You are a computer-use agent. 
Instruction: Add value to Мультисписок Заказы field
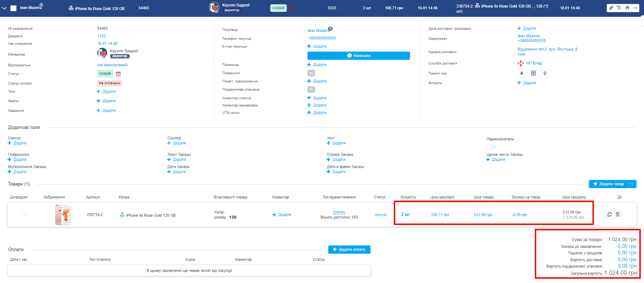coord(17,172)
